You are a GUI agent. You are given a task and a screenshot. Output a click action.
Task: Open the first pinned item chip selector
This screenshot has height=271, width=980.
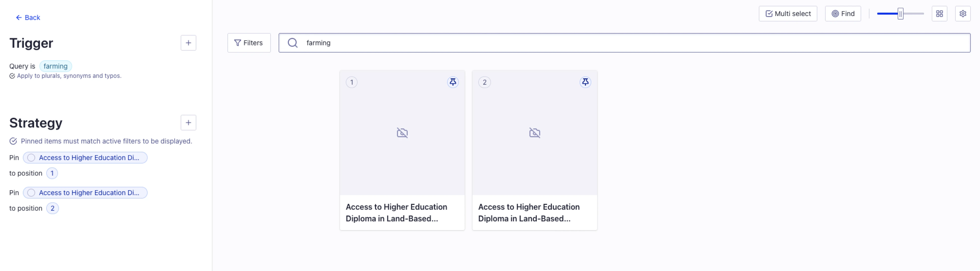click(x=85, y=158)
